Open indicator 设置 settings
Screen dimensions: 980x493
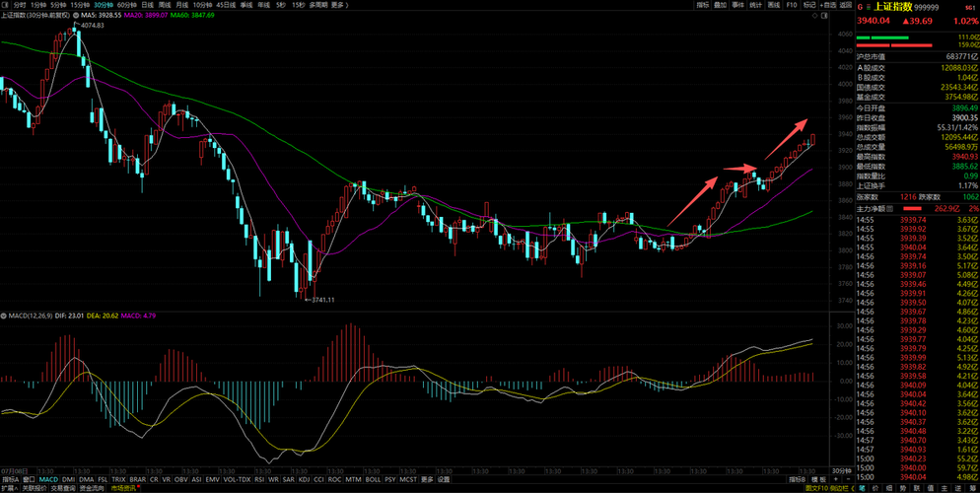coord(443,479)
